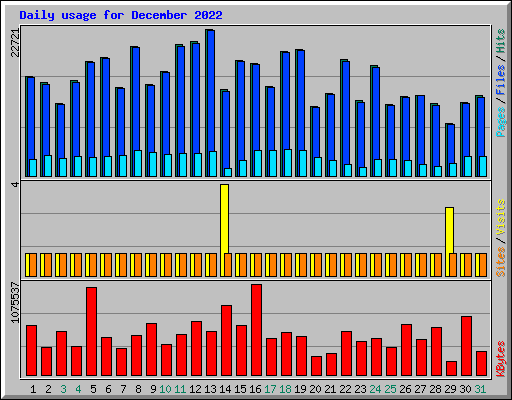
Task: Click the red KBytes bar for day 5
Action: point(91,331)
